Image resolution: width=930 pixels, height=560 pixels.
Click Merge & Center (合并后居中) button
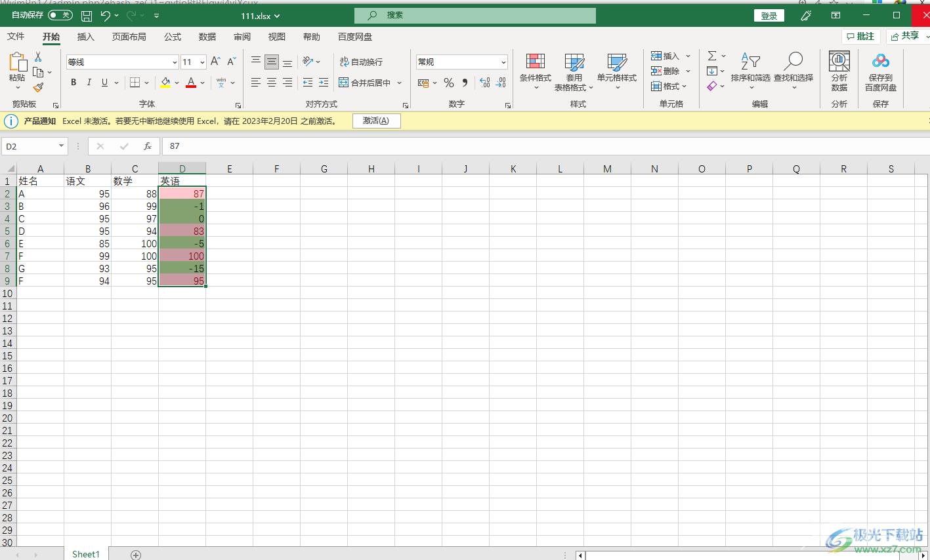tap(365, 83)
